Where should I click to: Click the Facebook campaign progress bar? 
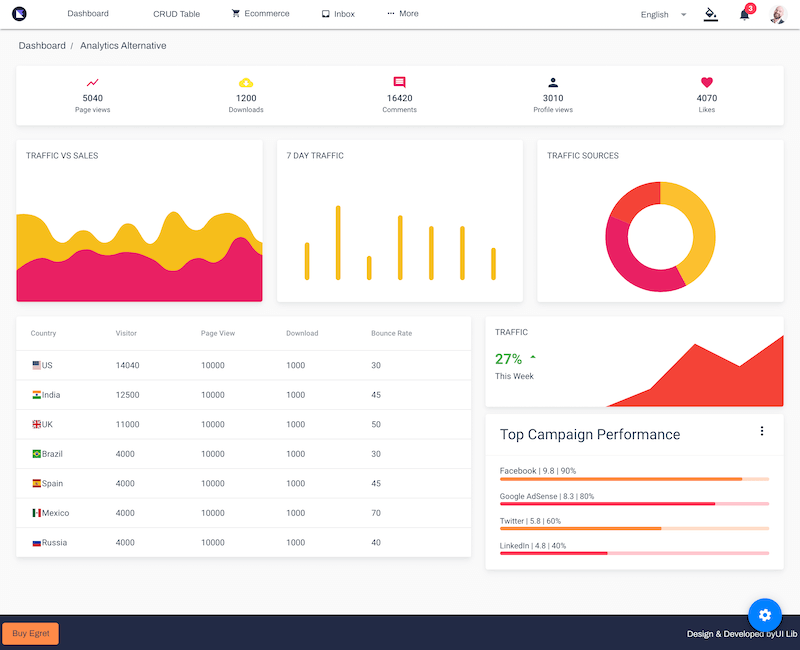(x=634, y=479)
